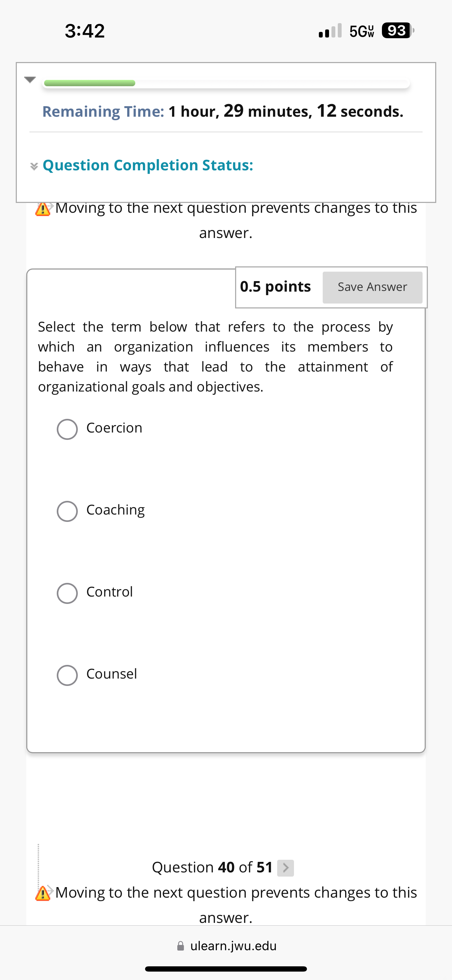Tap the ulearn.jwu.edu address bar
The width and height of the screenshot is (452, 980).
coord(233,946)
